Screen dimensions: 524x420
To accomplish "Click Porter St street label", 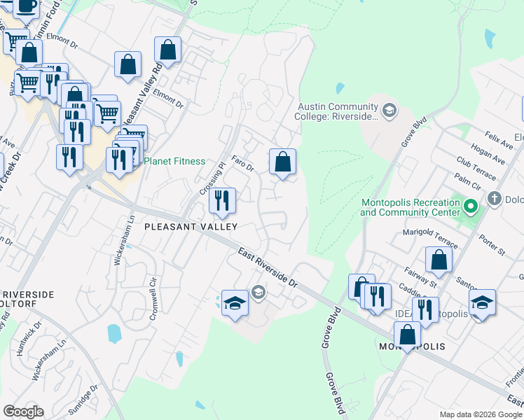I will pyautogui.click(x=492, y=245).
